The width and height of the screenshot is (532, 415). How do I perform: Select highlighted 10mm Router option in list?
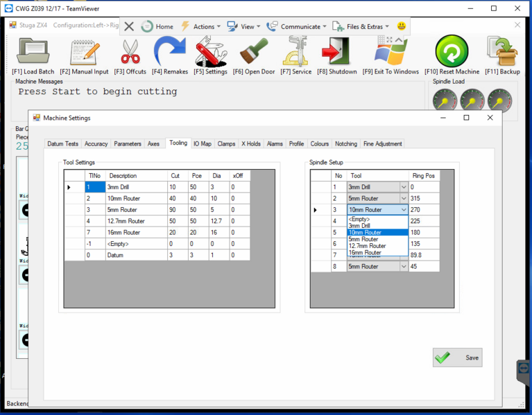[377, 232]
